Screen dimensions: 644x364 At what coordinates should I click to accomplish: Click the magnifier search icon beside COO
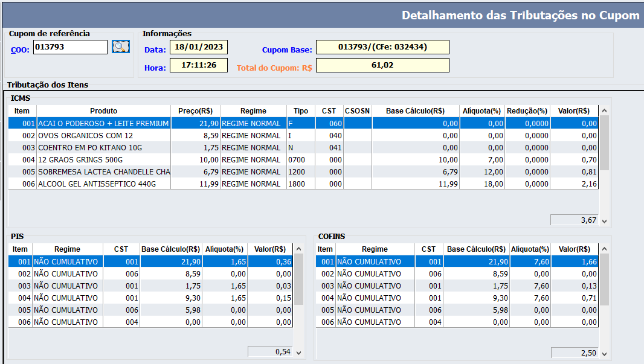pos(121,46)
